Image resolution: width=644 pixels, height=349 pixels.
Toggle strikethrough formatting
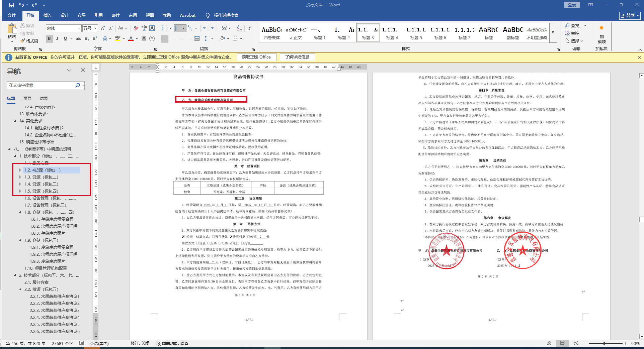[79, 38]
